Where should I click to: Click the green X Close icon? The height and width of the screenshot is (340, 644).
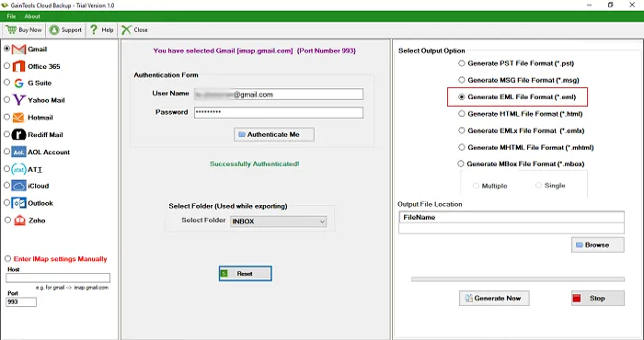pos(126,29)
